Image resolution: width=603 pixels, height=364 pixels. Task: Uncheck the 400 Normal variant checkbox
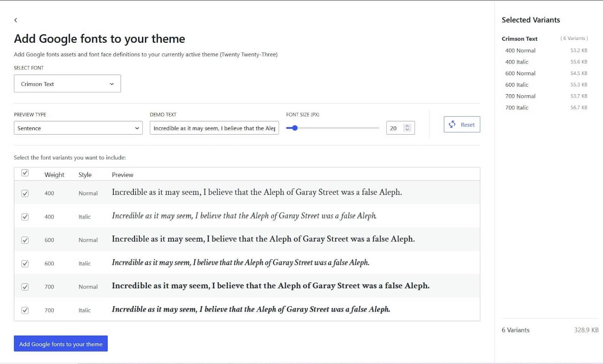click(25, 193)
